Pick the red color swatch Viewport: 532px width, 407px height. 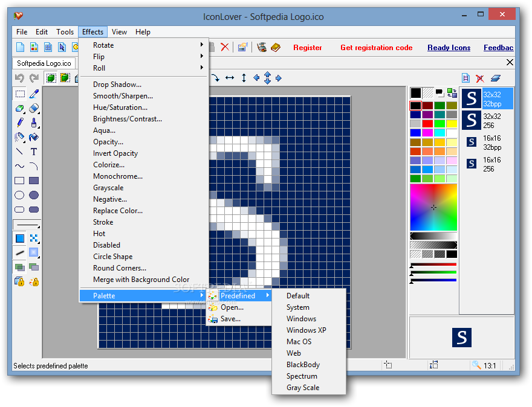(427, 124)
